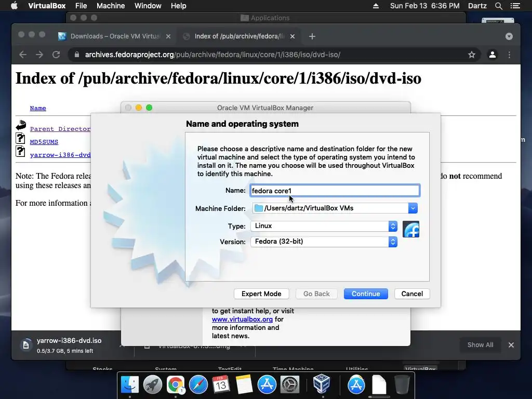Screen dimensions: 532x399
Task: Open the Apple menu
Action: 14,6
